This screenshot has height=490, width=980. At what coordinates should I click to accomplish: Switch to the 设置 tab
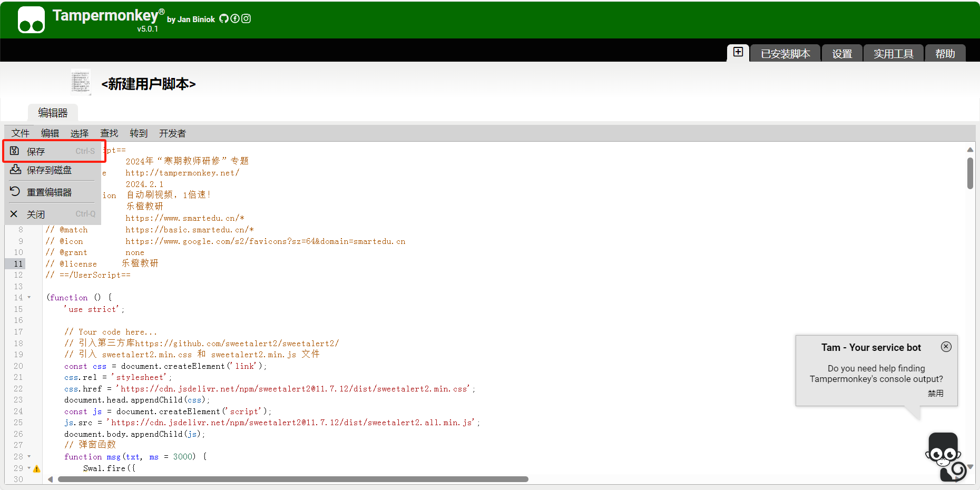[842, 53]
